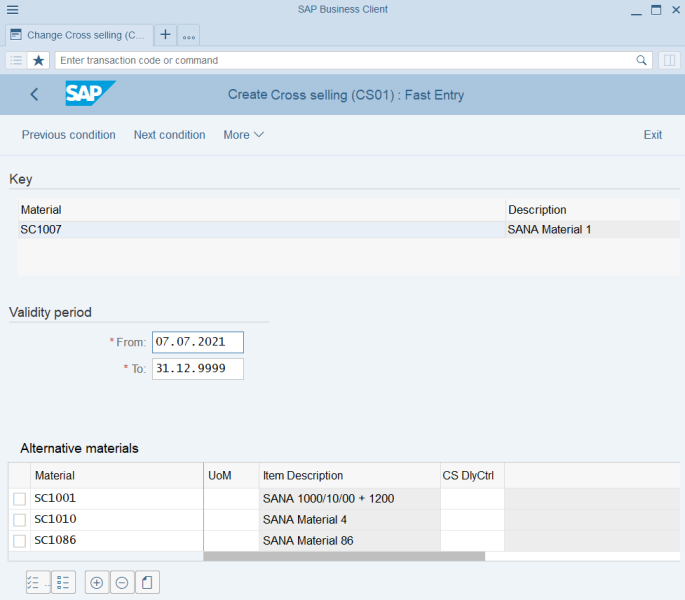Check the row selector for SC1086
The image size is (685, 600).
click(x=19, y=541)
